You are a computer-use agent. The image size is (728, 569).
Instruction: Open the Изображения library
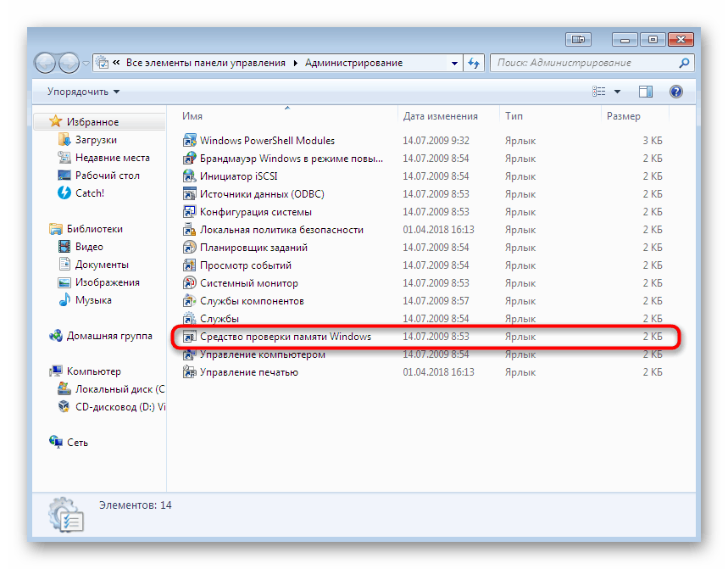click(x=108, y=282)
